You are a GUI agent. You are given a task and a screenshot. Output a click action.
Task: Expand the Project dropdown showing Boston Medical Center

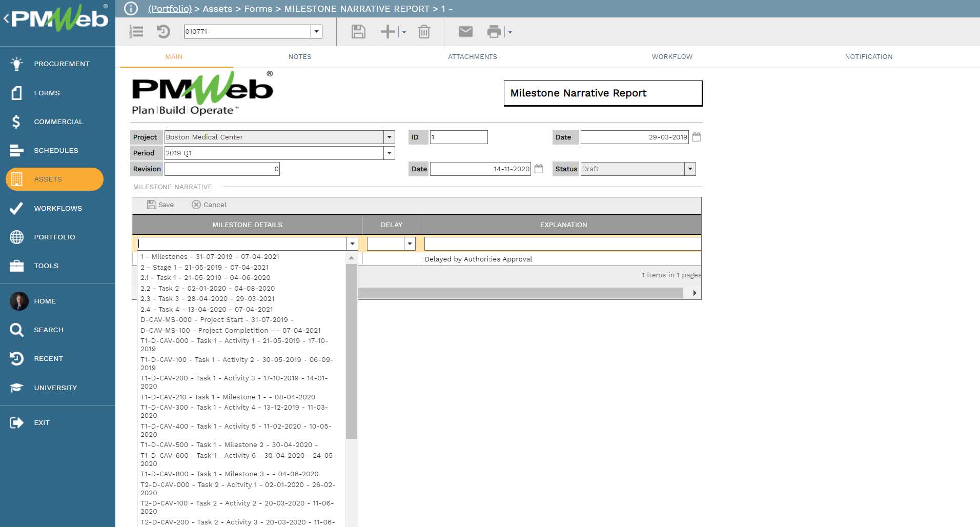(x=389, y=137)
